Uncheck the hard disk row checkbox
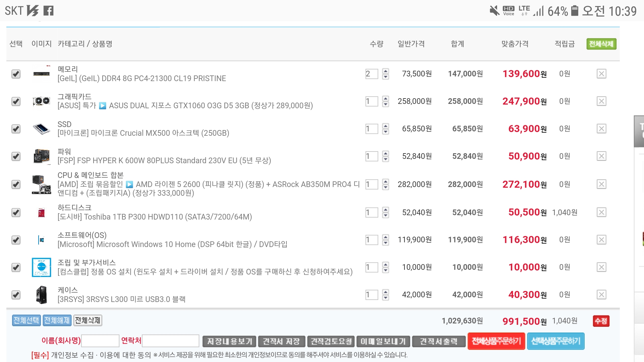 16,213
